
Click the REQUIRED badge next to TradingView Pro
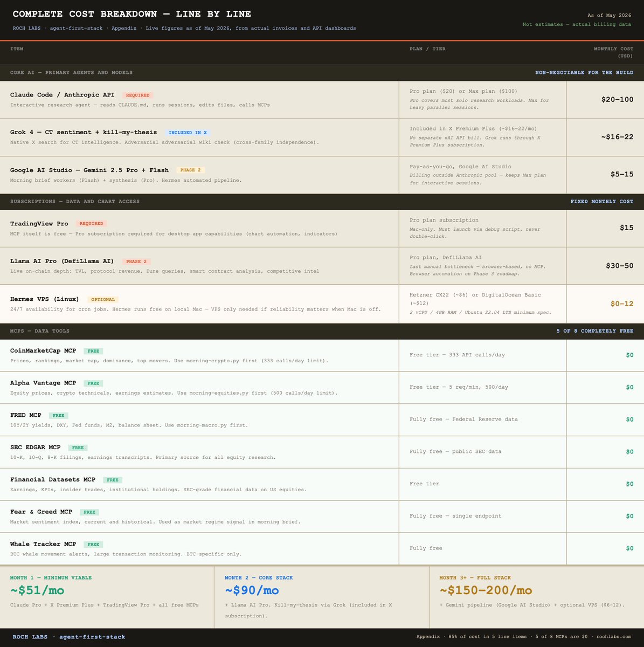91,223
